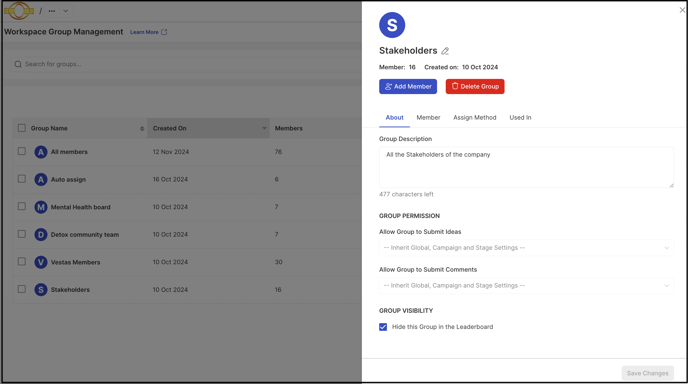Open the Stakeholders group in list

coord(70,290)
